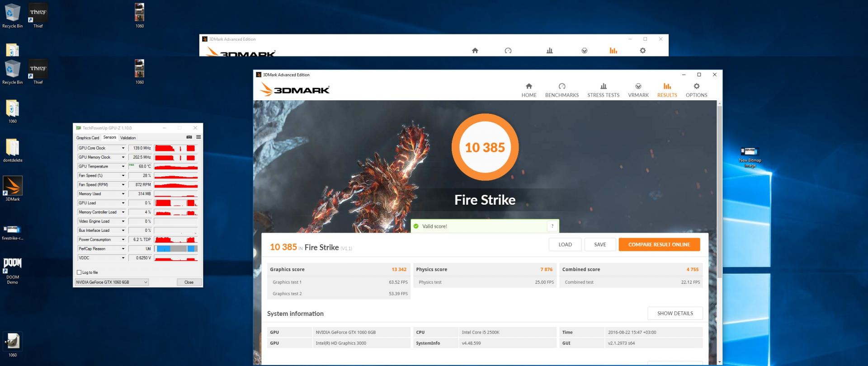Click the GUI version v2.1.2973 s64
This screenshot has height=366, width=868.
pyautogui.click(x=621, y=343)
